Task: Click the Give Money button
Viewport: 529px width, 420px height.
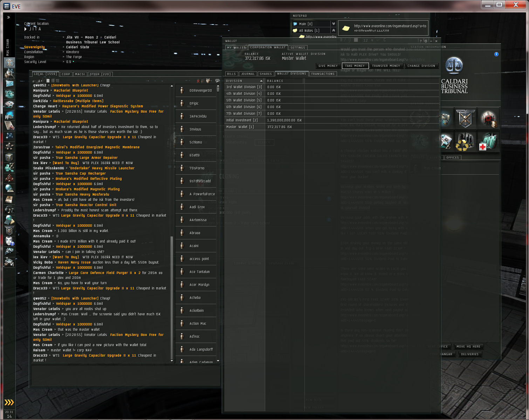Action: tap(328, 66)
